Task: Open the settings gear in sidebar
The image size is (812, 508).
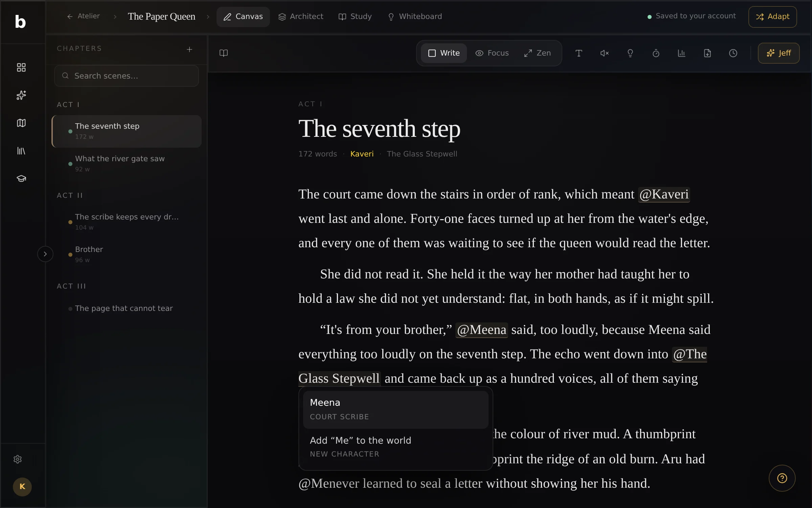Action: tap(18, 459)
